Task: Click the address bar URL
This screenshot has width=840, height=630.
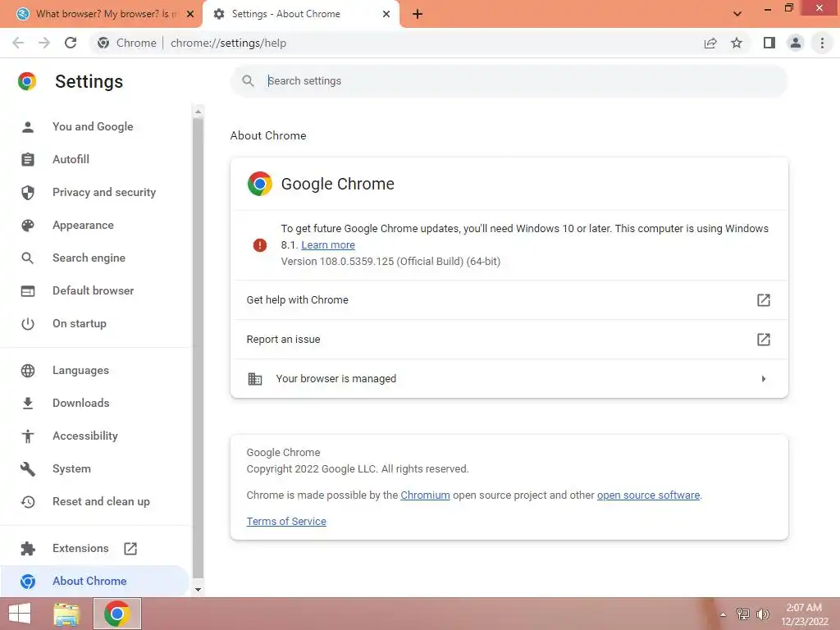Action: tap(228, 43)
